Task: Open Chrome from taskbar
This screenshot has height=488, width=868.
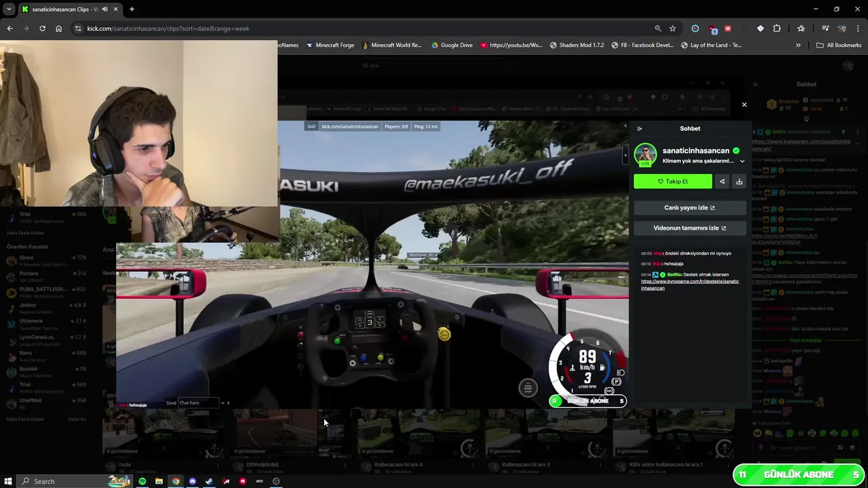Action: 176,481
